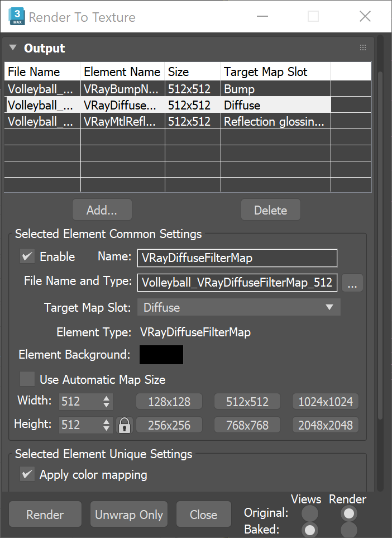Click the 3ds Max app icon
The image size is (392, 538).
click(17, 16)
